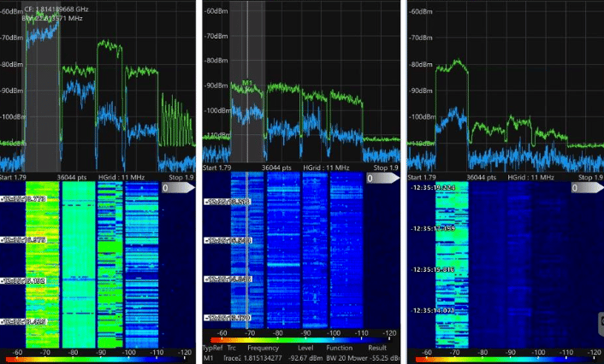Click Start 1.79 under the middle spectrum
The image size is (604, 364).
pyautogui.click(x=216, y=167)
